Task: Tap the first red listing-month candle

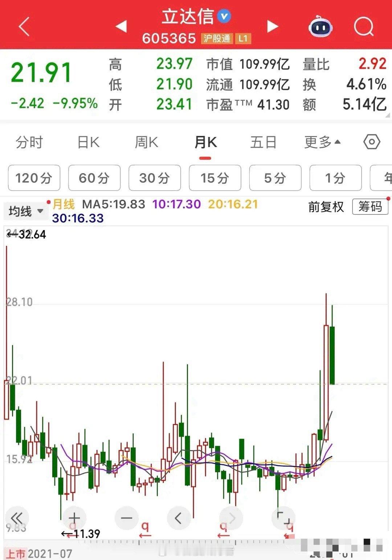Action: pyautogui.click(x=7, y=399)
